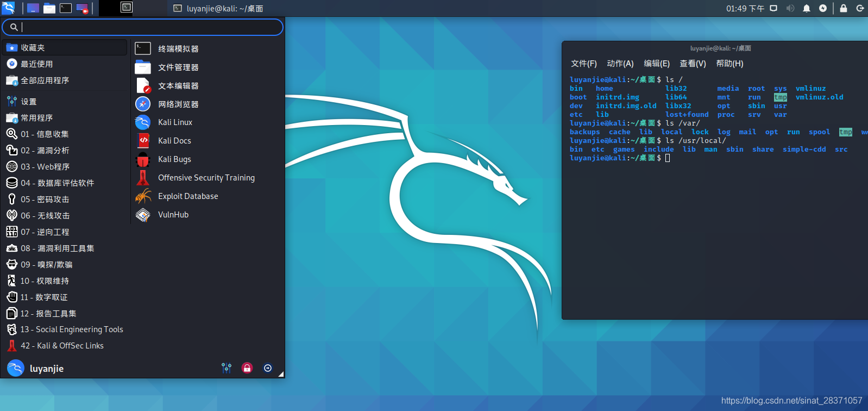This screenshot has height=411, width=868.
Task: Open the Kali Linux link entry
Action: (x=207, y=122)
